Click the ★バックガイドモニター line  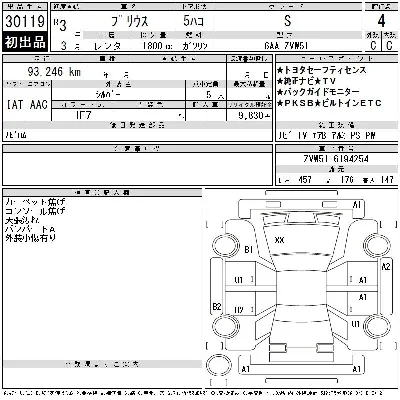318,92
